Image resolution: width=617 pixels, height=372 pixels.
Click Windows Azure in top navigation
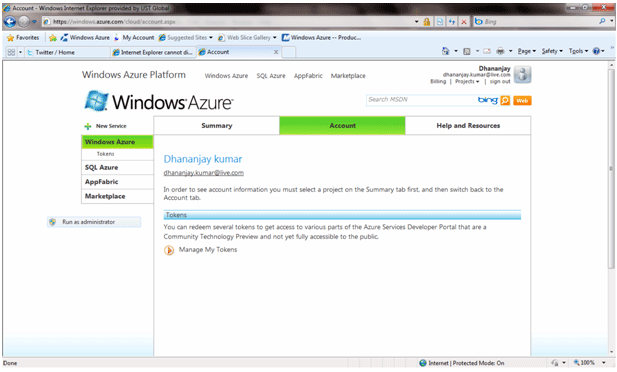(226, 76)
